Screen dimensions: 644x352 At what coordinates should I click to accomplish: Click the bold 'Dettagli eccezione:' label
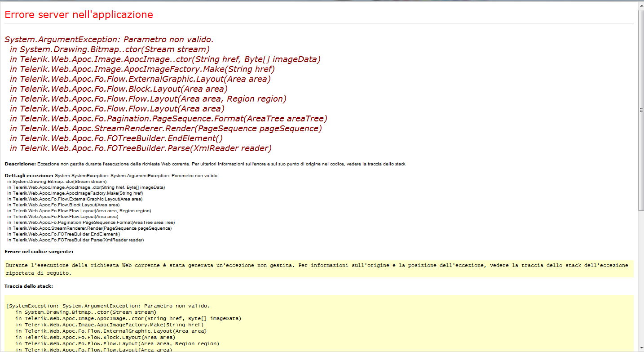[28, 175]
